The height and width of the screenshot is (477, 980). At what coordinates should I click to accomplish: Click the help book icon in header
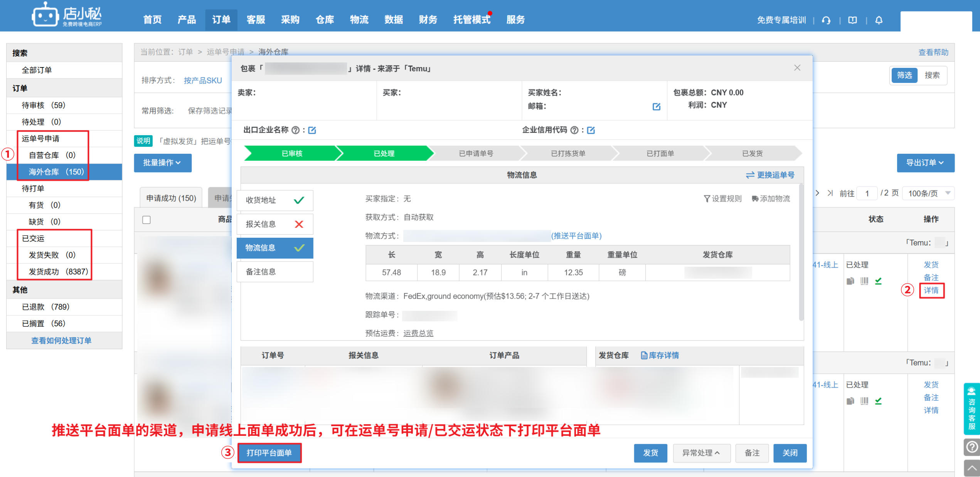[x=852, y=20]
